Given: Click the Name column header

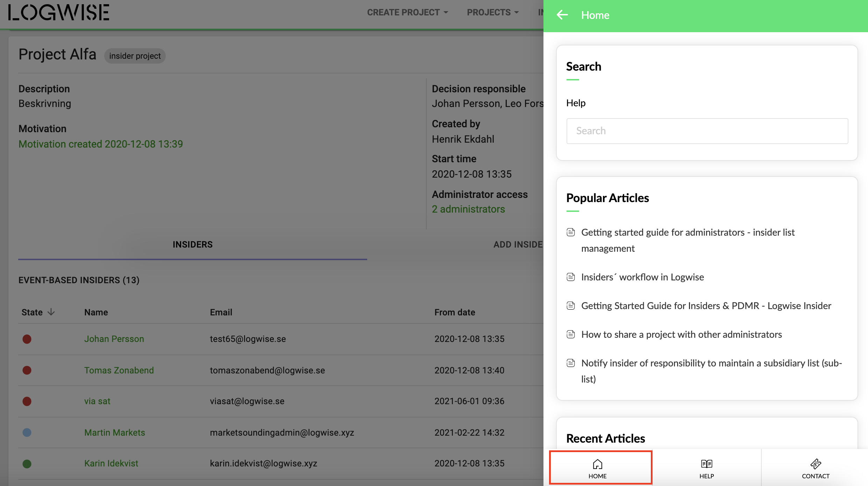Looking at the screenshot, I should [96, 312].
